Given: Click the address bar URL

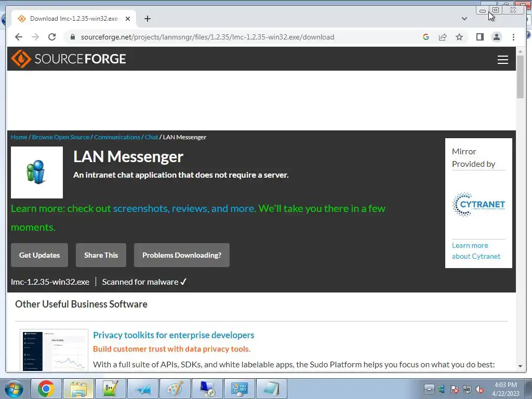Looking at the screenshot, I should (207, 37).
